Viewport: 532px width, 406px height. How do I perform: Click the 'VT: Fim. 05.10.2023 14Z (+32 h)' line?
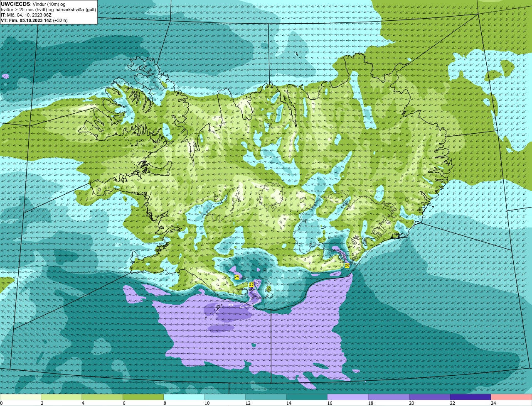pyautogui.click(x=34, y=20)
